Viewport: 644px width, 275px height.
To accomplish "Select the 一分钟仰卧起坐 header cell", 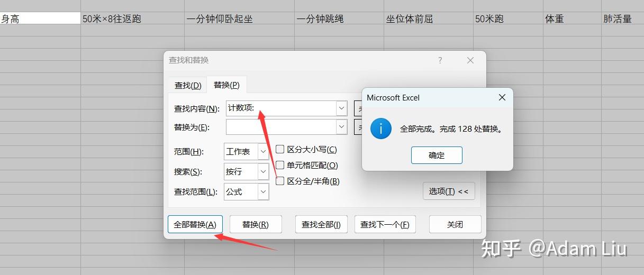I will coord(239,19).
